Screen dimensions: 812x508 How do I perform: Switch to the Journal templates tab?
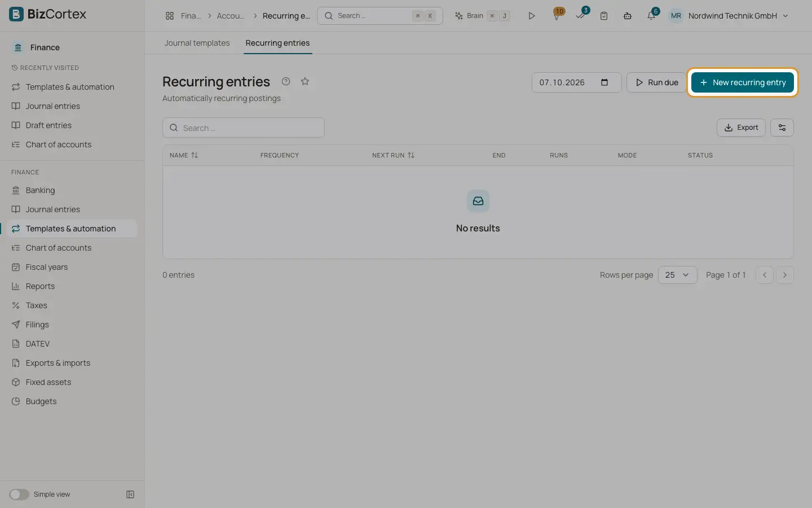[197, 43]
